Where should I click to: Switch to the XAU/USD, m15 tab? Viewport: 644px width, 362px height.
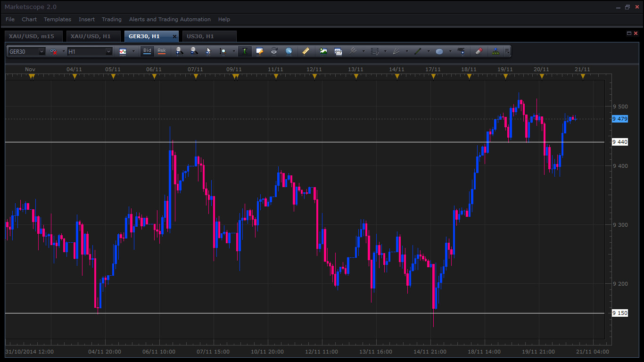[33, 36]
